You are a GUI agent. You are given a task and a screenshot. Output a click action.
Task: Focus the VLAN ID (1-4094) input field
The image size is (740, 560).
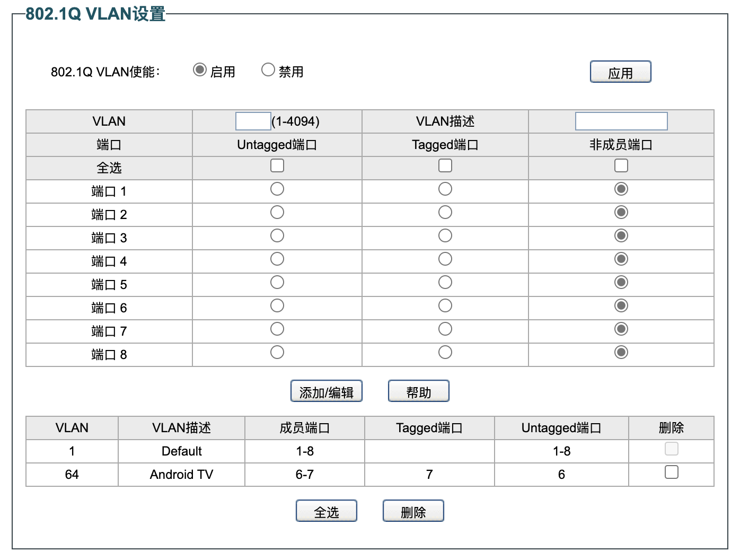click(253, 121)
